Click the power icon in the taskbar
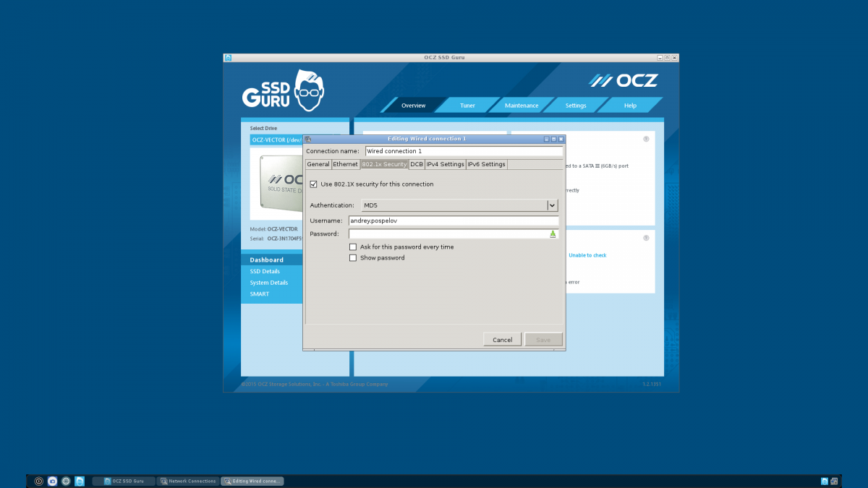This screenshot has height=488, width=868. coord(39,481)
